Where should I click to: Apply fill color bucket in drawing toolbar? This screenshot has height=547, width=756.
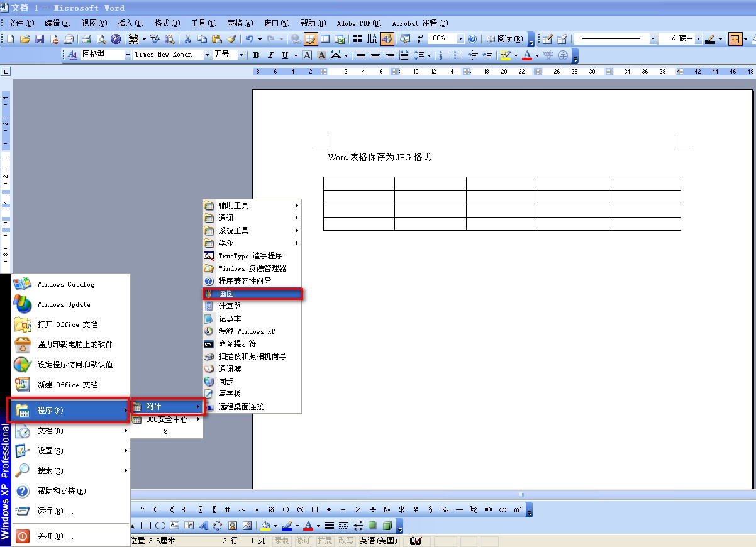265,526
